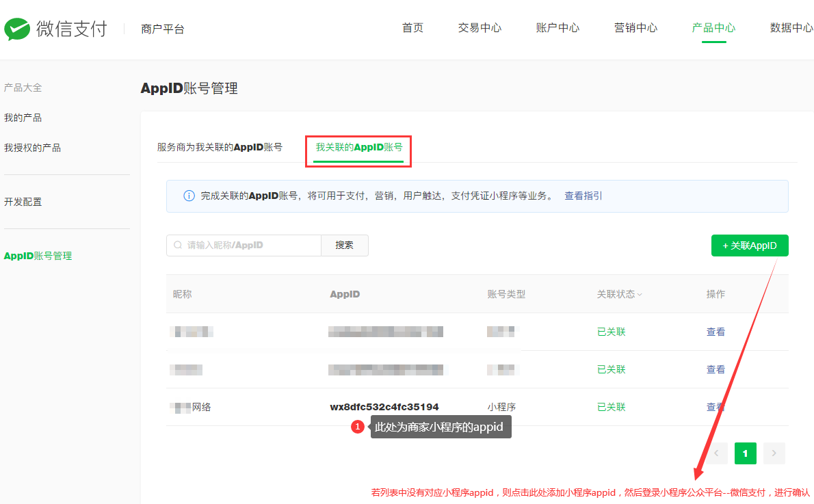Open 我的产品 in the sidebar
814x504 pixels.
(x=23, y=118)
